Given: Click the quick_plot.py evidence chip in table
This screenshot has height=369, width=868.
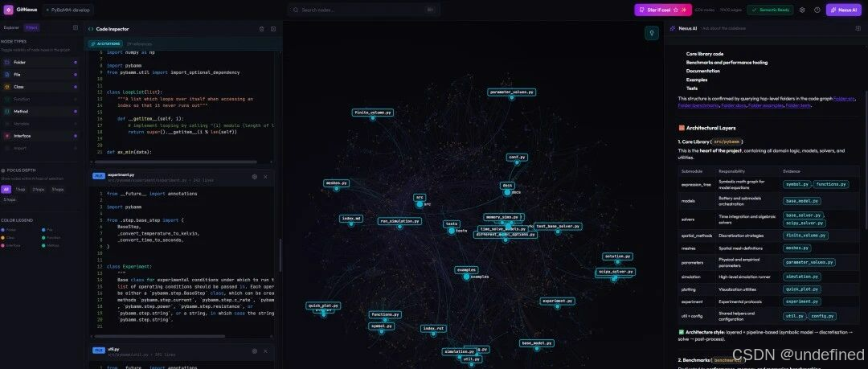Looking at the screenshot, I should pyautogui.click(x=801, y=289).
